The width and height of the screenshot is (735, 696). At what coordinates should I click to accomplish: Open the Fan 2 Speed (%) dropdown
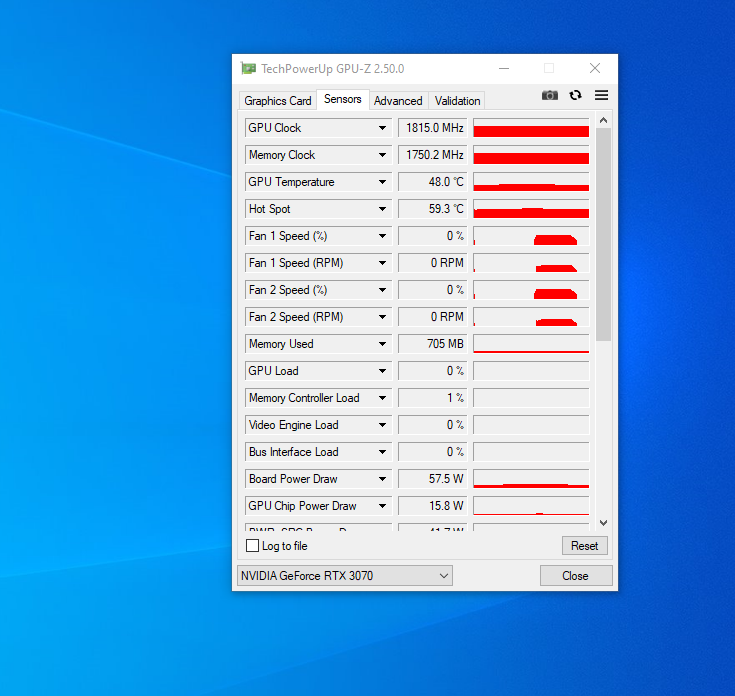pos(382,290)
